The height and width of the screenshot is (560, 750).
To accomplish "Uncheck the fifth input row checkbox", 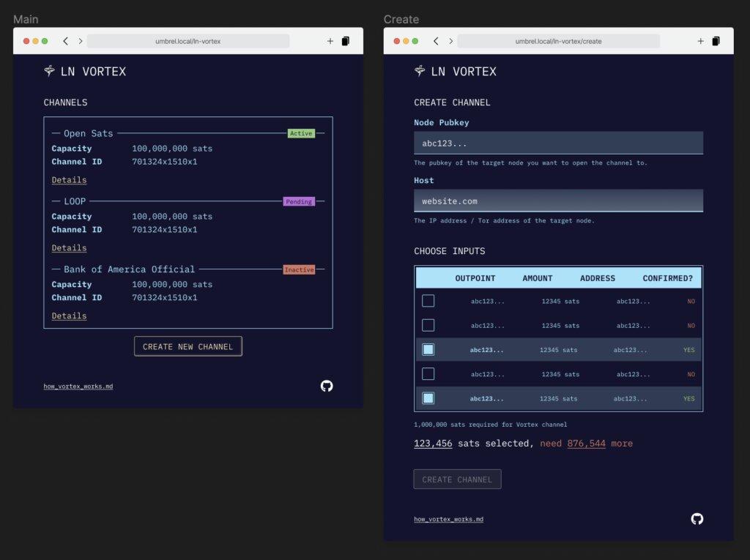I will (428, 398).
